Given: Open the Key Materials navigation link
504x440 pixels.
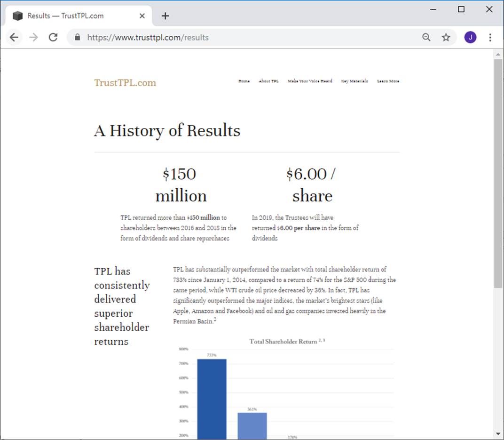Looking at the screenshot, I should (x=354, y=81).
